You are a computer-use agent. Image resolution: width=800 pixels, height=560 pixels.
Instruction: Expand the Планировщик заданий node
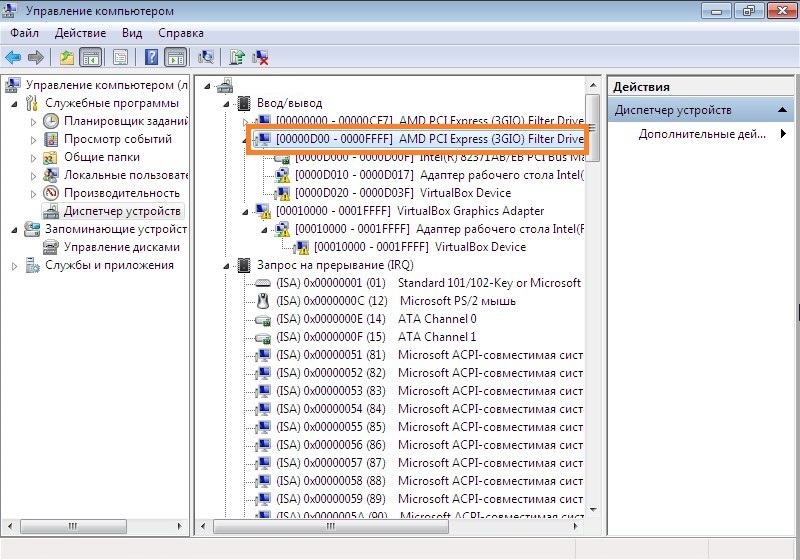click(x=33, y=121)
